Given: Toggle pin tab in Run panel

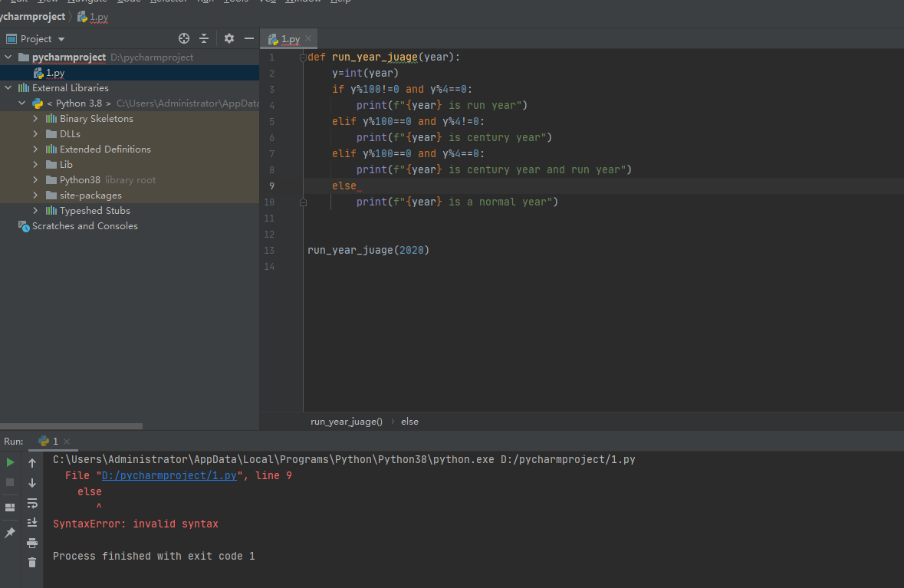Looking at the screenshot, I should [10, 532].
